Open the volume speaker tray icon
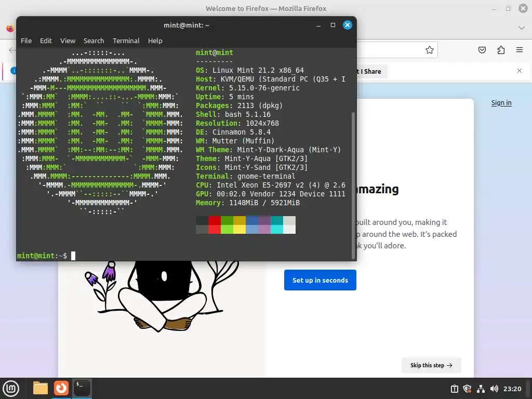This screenshot has height=399, width=532. click(494, 389)
